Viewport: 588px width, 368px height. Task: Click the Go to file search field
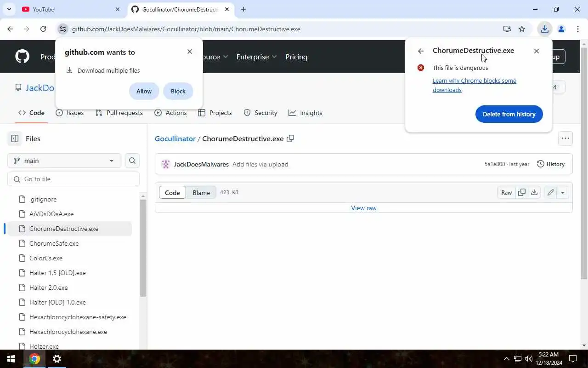pyautogui.click(x=73, y=179)
